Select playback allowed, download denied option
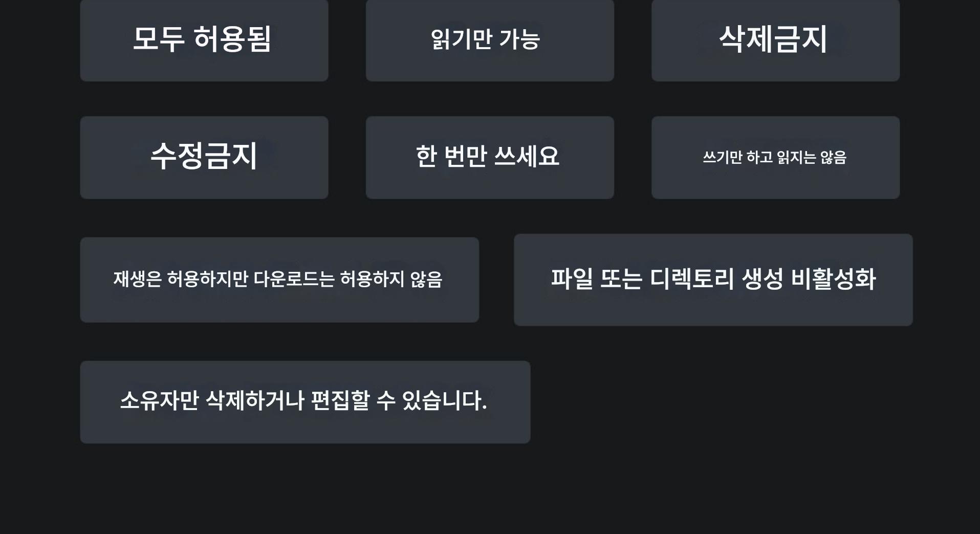Viewport: 980px width, 534px height. tap(279, 280)
